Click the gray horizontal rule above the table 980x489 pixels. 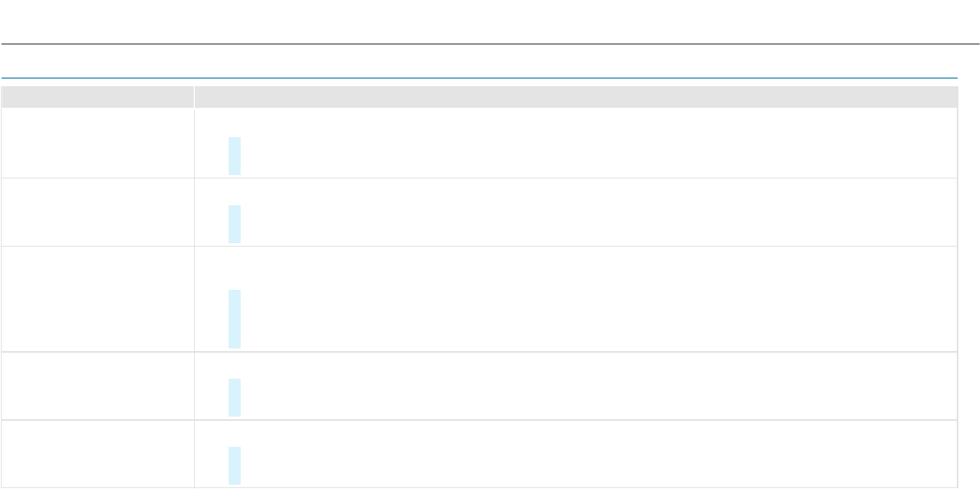pos(490,43)
